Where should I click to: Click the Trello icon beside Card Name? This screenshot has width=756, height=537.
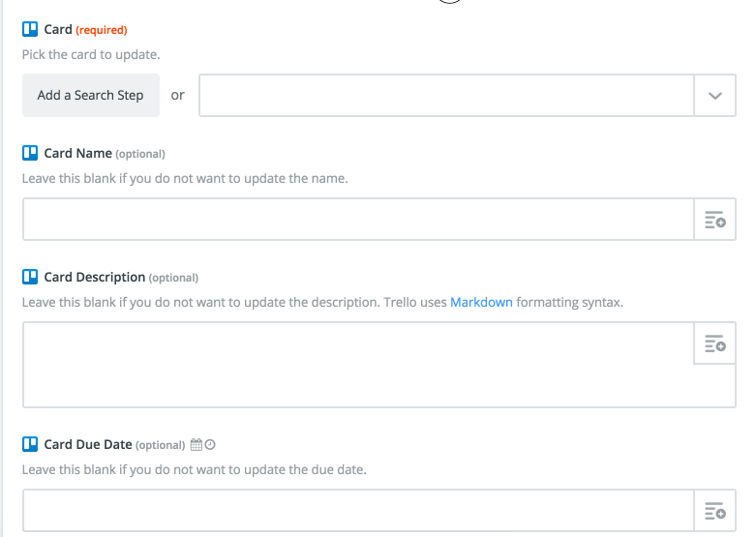click(30, 153)
